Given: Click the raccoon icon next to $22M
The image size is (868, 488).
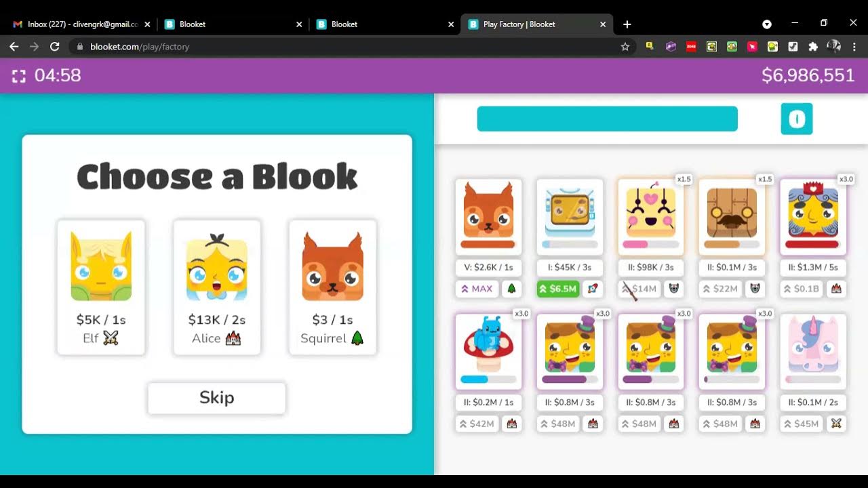Looking at the screenshot, I should [755, 289].
